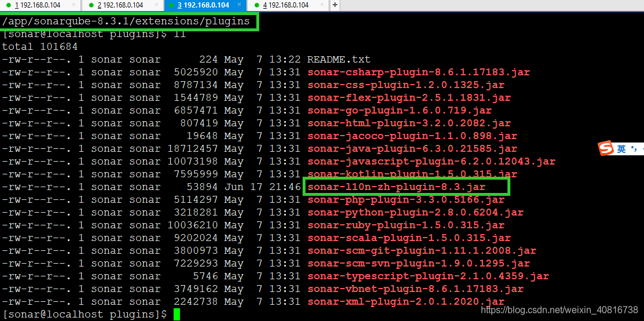Image resolution: width=644 pixels, height=321 pixels.
Task: Click sonar-jacoco-plugin-1.1.0.898.jar
Action: point(413,136)
